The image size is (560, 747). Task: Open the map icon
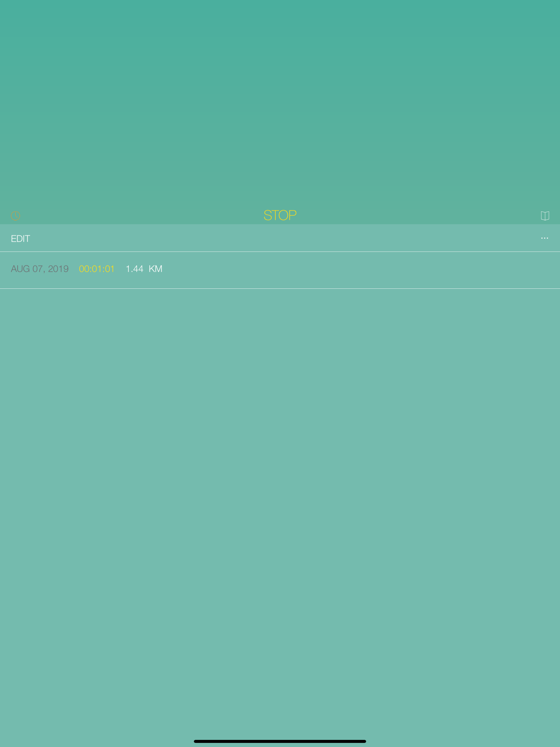click(545, 215)
